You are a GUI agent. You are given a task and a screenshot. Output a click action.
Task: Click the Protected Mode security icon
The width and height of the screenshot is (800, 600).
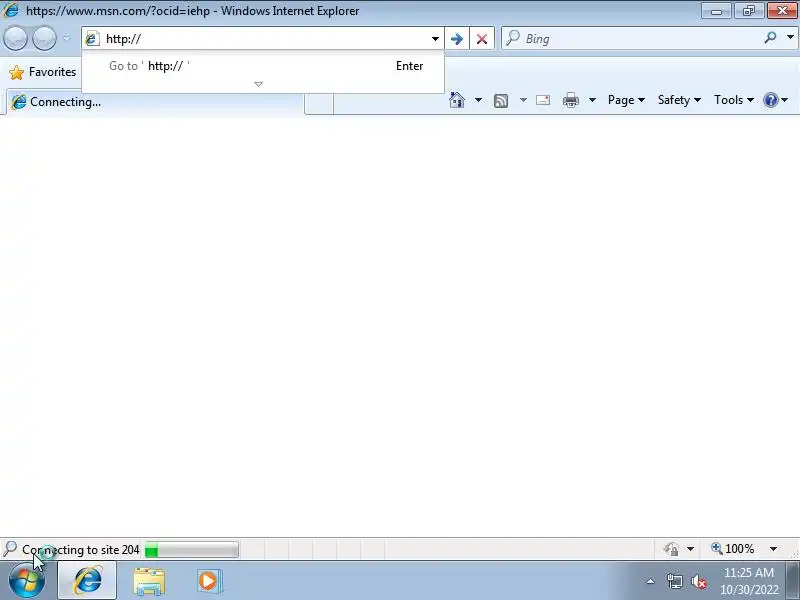pos(671,549)
